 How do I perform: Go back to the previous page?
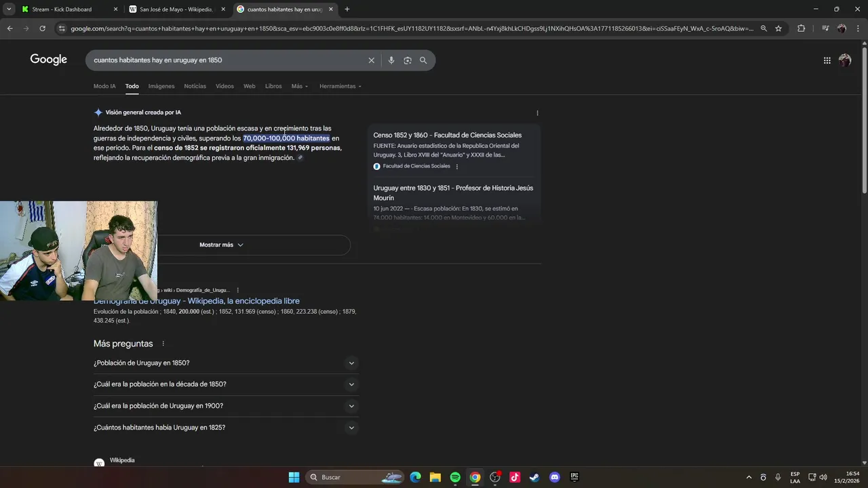9,28
